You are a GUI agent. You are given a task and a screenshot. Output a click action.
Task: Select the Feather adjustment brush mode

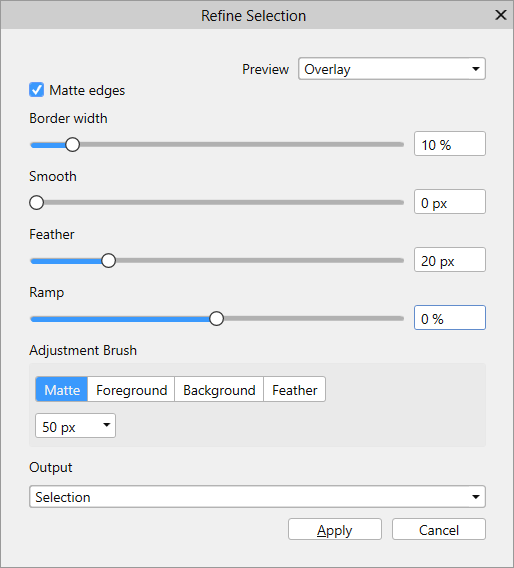coord(294,389)
